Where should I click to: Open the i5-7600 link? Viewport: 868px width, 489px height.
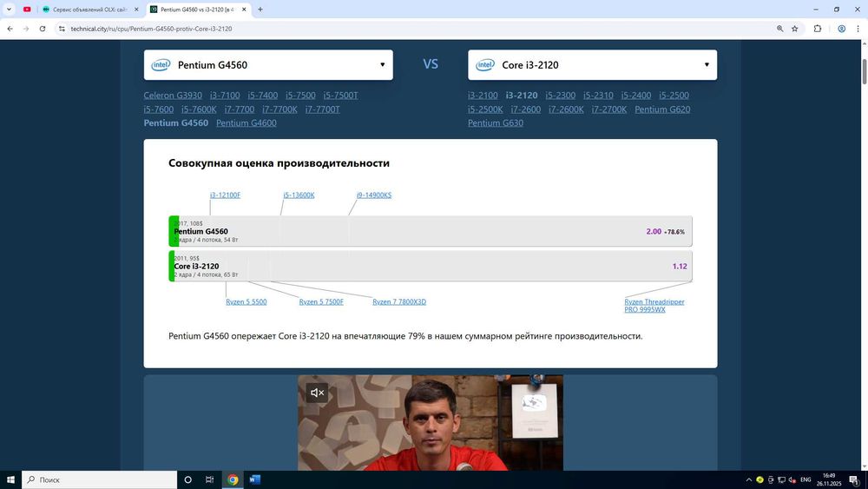(158, 109)
